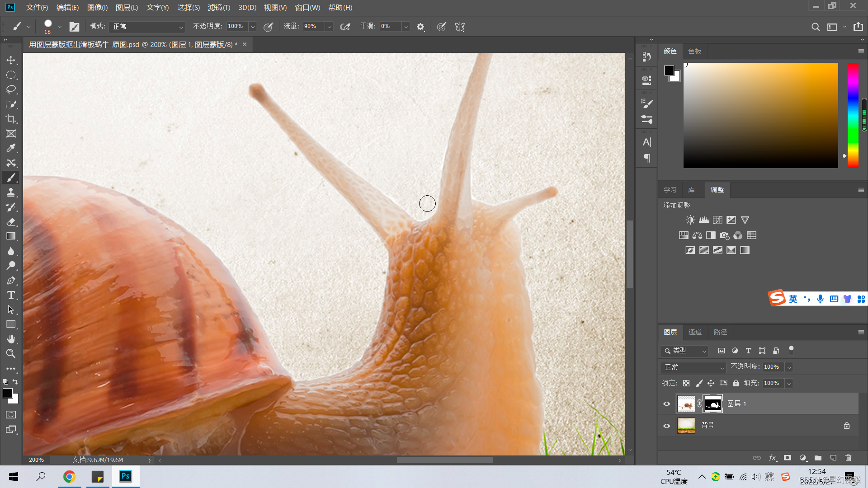The width and height of the screenshot is (868, 488).
Task: Toggle the airbrush build-up option
Action: [x=345, y=27]
